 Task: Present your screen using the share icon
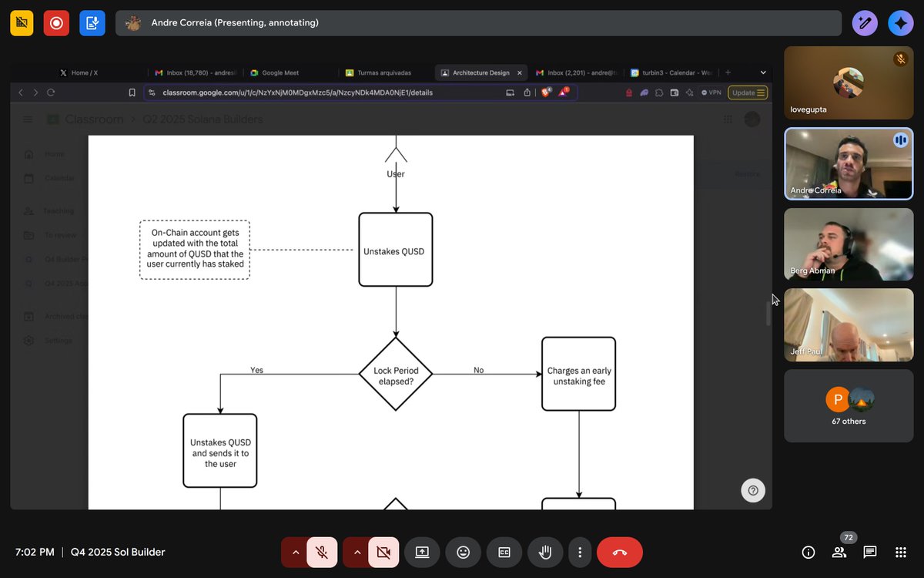[422, 552]
